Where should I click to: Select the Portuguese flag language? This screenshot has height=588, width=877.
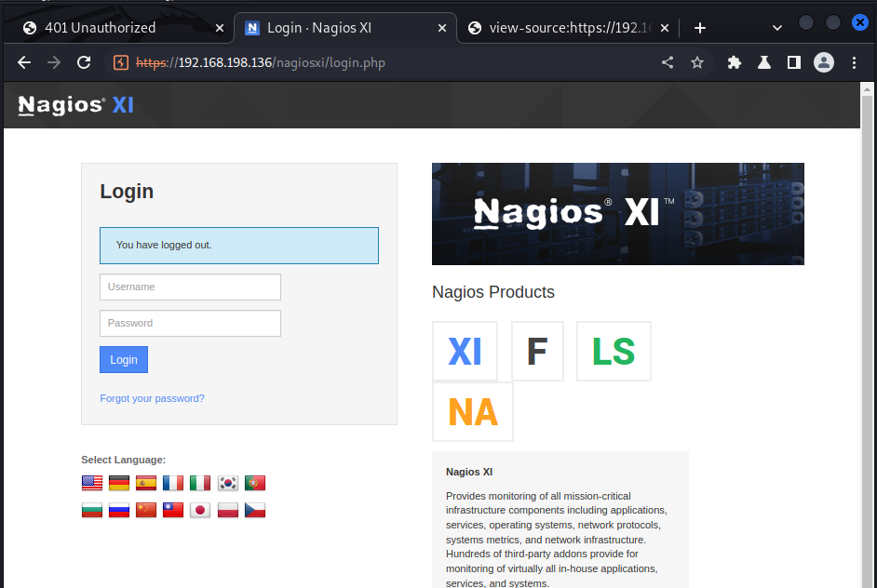point(255,483)
